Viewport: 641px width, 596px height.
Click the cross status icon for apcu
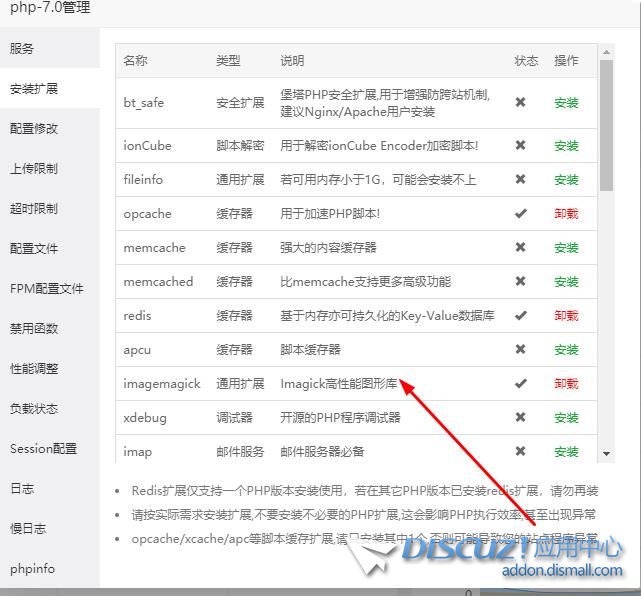tap(520, 350)
